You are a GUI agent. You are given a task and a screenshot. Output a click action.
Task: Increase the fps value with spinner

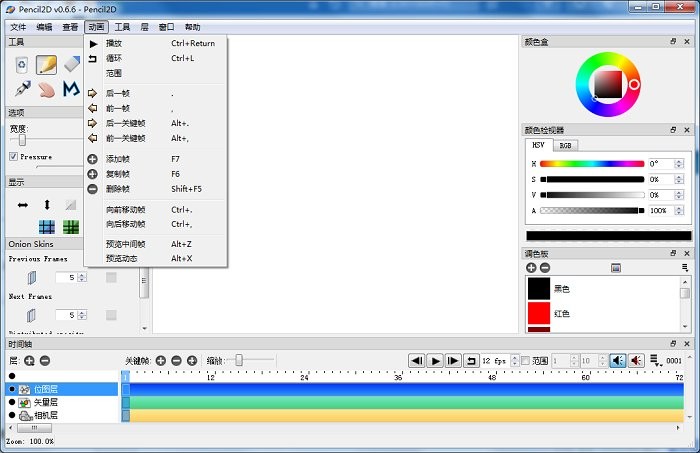(x=514, y=357)
